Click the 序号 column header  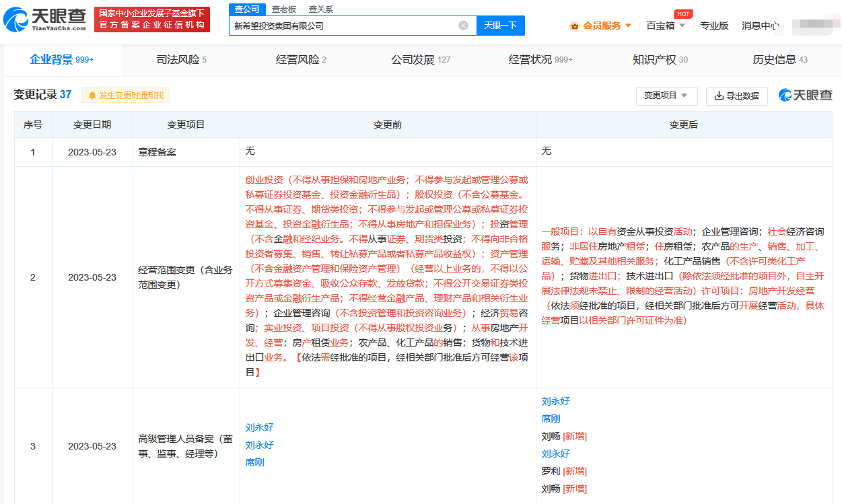pos(33,124)
